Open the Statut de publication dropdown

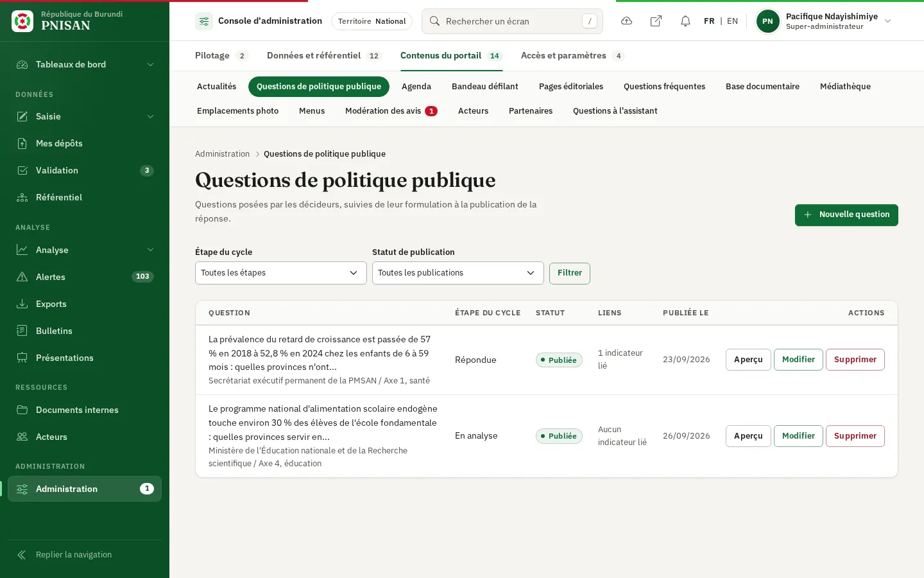pyautogui.click(x=458, y=273)
